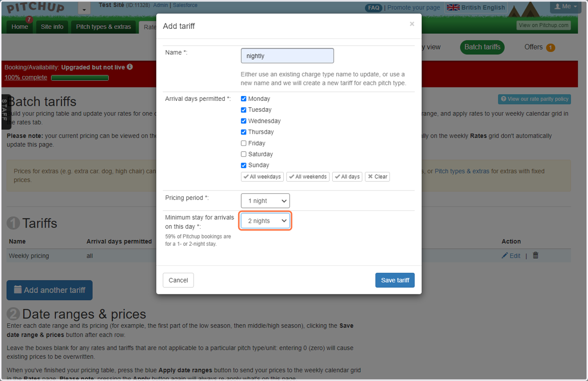Open the STAFF side tab

[5, 112]
